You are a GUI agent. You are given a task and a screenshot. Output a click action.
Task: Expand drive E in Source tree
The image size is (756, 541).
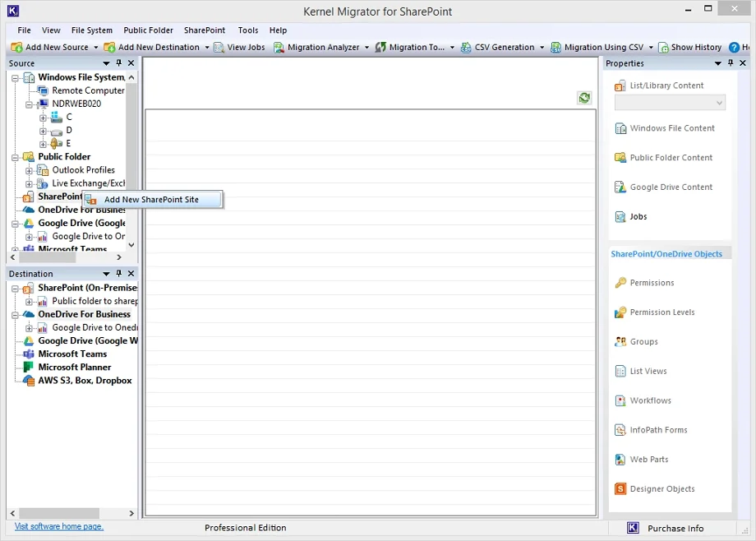(x=43, y=145)
